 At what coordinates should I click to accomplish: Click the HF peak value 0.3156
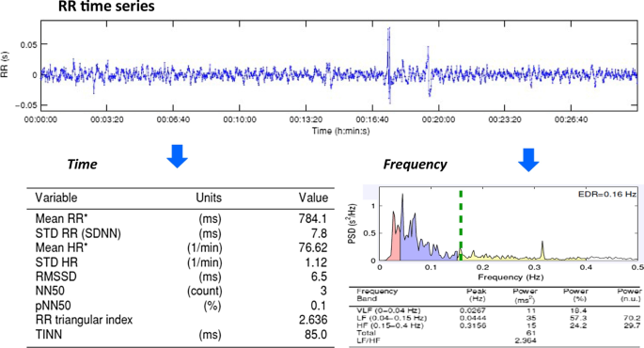(x=473, y=325)
